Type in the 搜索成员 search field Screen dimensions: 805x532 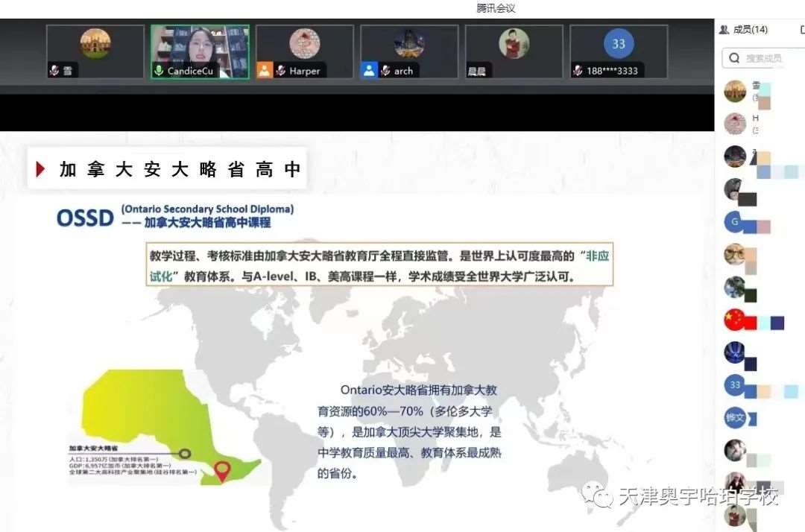768,57
